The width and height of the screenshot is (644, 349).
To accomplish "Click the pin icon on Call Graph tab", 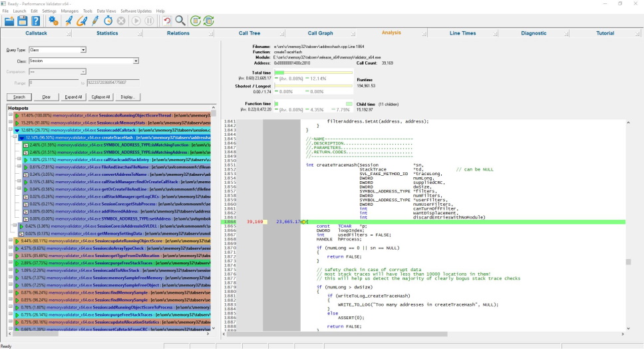I will [x=353, y=34].
